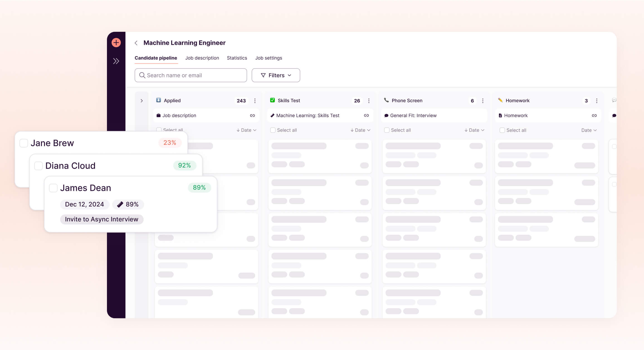The height and width of the screenshot is (350, 644).
Task: Copy link for Job description stage
Action: (252, 115)
